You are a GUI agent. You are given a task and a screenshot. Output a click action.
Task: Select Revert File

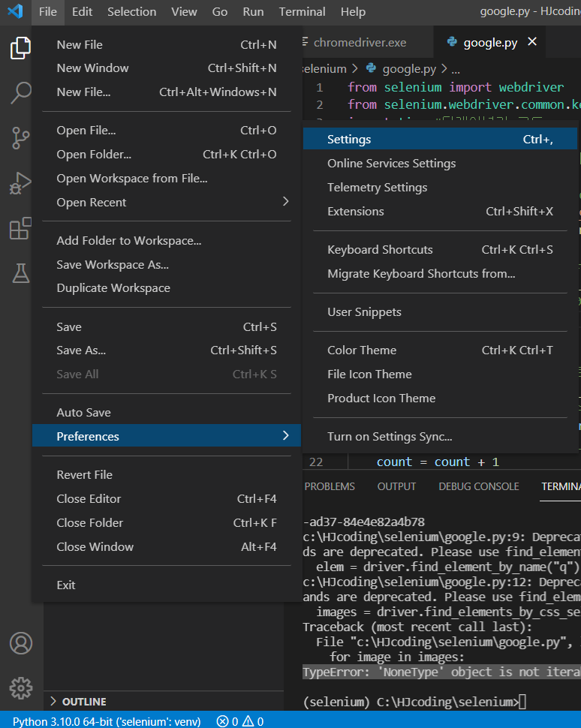click(166, 474)
